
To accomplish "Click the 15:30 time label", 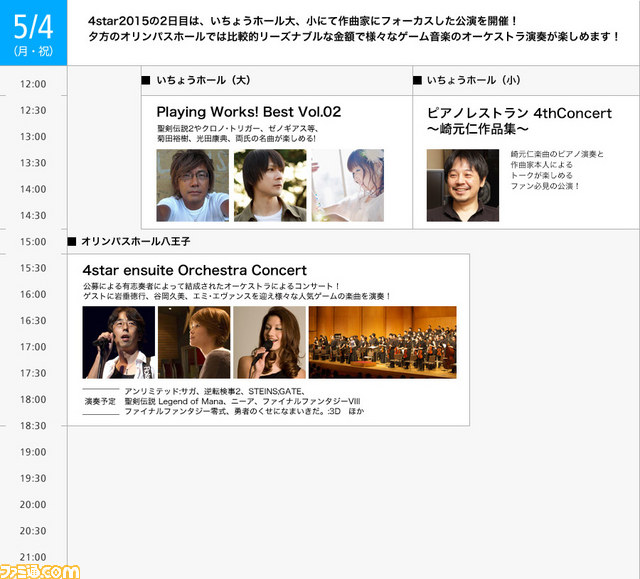I will click(x=33, y=268).
